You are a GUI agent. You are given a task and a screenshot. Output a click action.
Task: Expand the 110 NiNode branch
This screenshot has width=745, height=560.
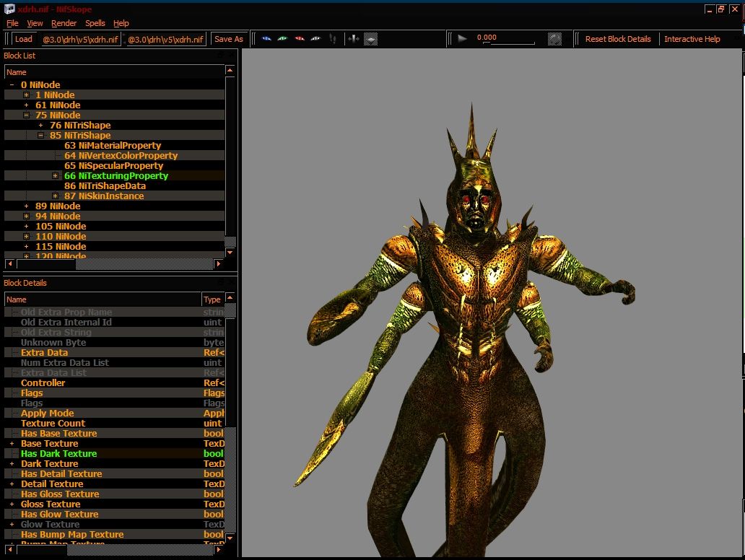point(26,236)
